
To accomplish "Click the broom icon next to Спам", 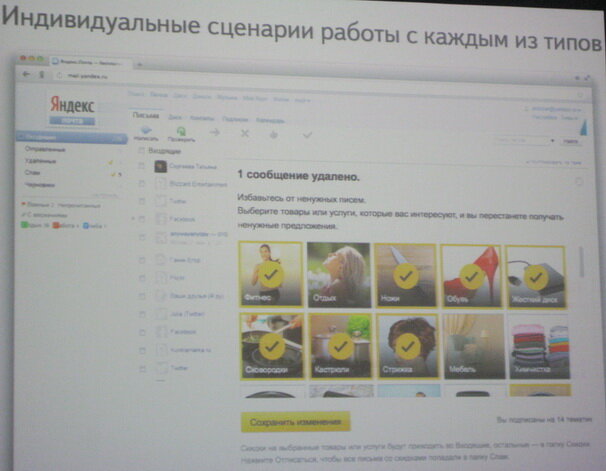I will tap(113, 175).
